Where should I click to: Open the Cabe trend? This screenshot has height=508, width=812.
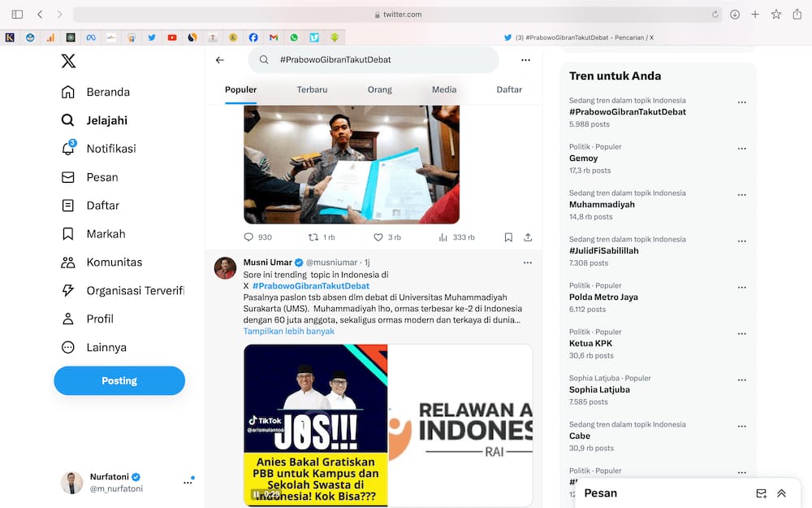point(580,436)
